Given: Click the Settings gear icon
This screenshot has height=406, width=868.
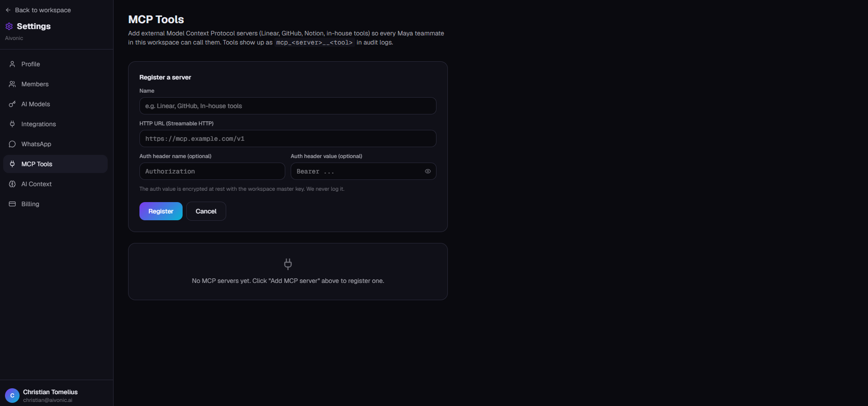Looking at the screenshot, I should pyautogui.click(x=9, y=26).
